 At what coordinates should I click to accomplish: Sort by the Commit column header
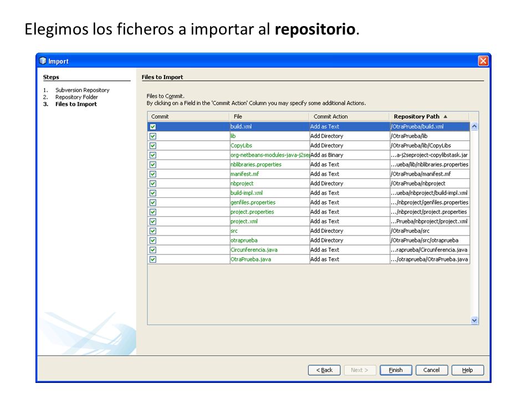coord(188,117)
